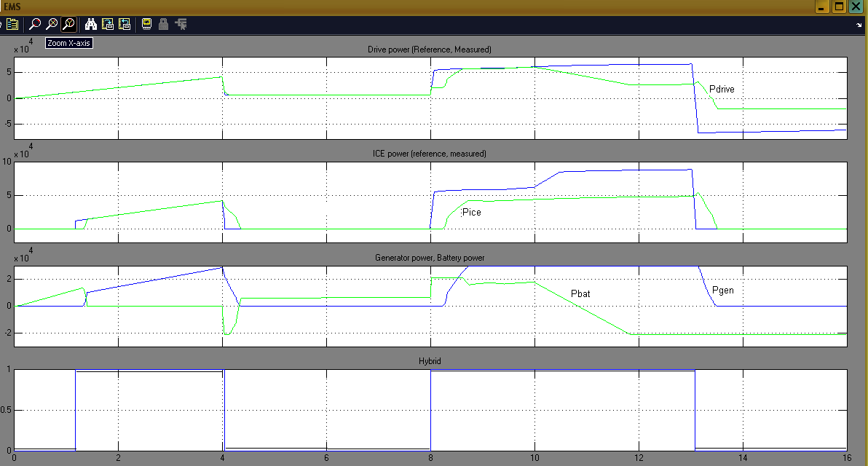Save current axes settings icon
Viewport: 868px width, 466px height.
(108, 24)
